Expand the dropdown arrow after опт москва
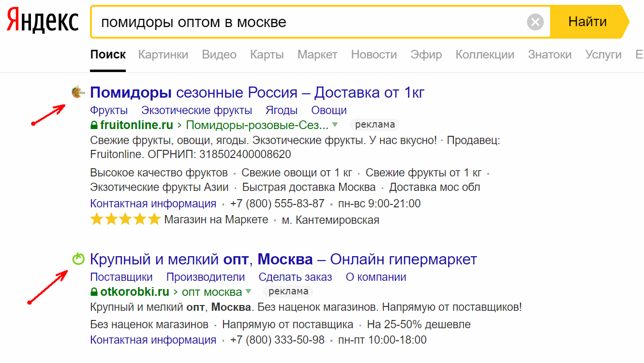The image size is (644, 363). point(249,292)
